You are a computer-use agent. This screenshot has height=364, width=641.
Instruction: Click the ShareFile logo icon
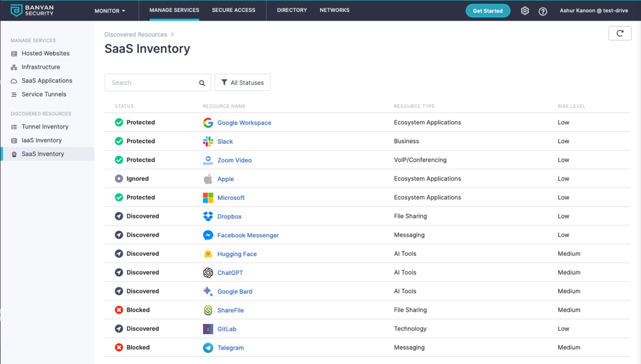pyautogui.click(x=208, y=310)
